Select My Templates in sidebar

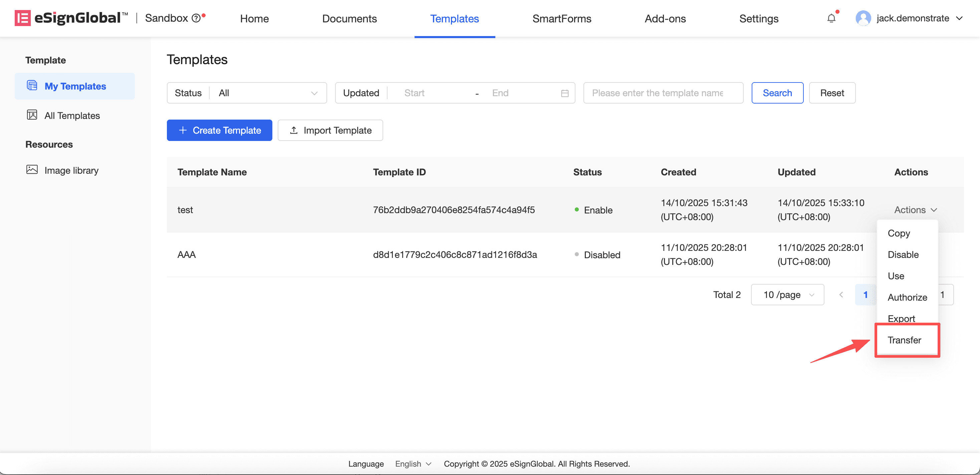75,86
